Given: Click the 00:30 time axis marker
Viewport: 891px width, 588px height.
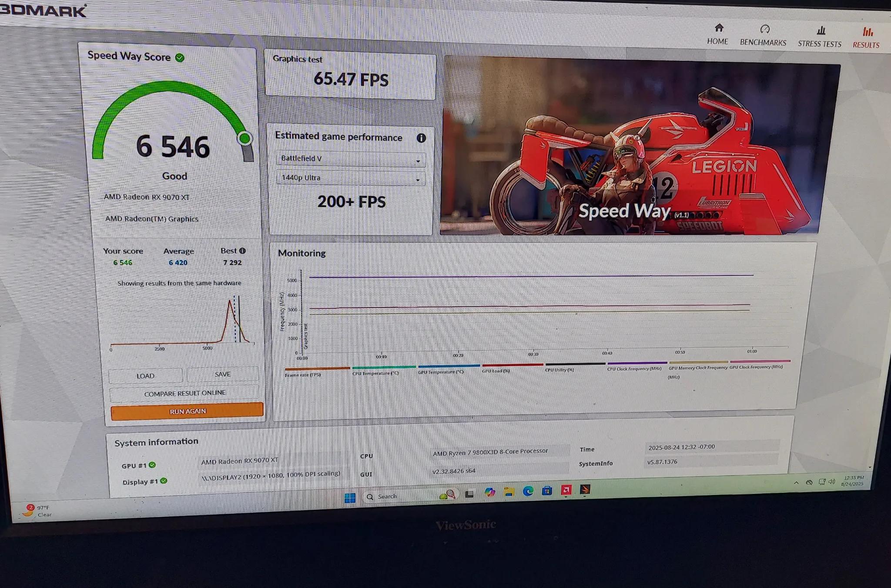Looking at the screenshot, I should point(533,354).
